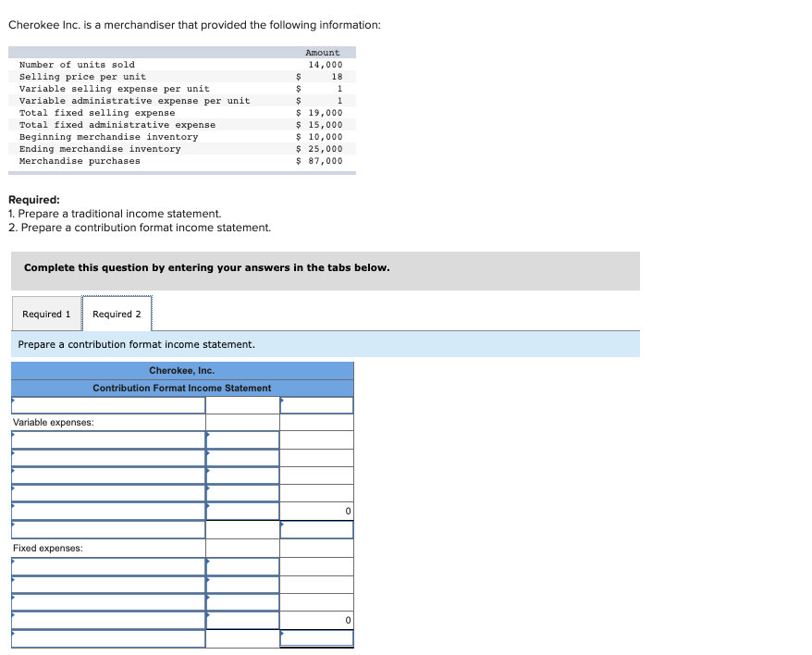Open the bottom row label dropdown

click(108, 638)
